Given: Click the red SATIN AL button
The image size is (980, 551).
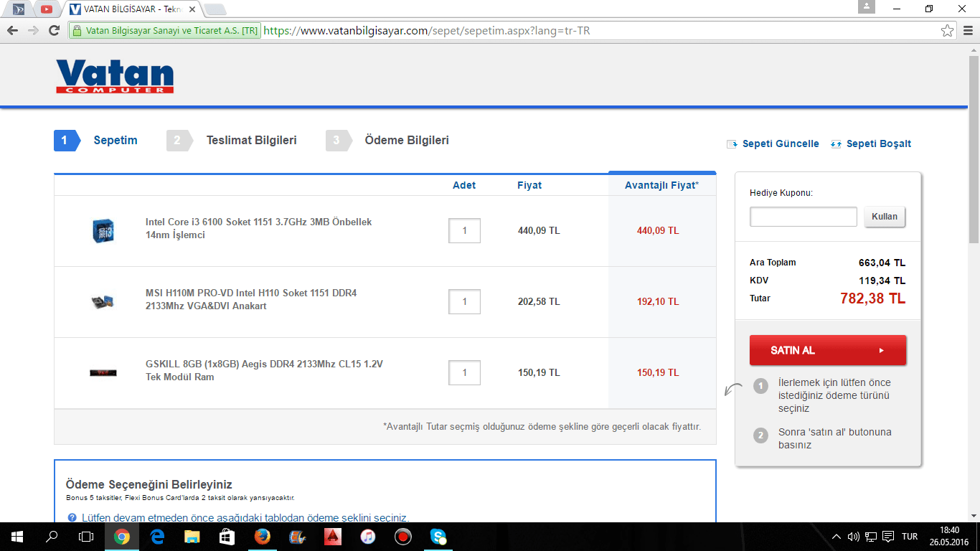Looking at the screenshot, I should coord(828,350).
